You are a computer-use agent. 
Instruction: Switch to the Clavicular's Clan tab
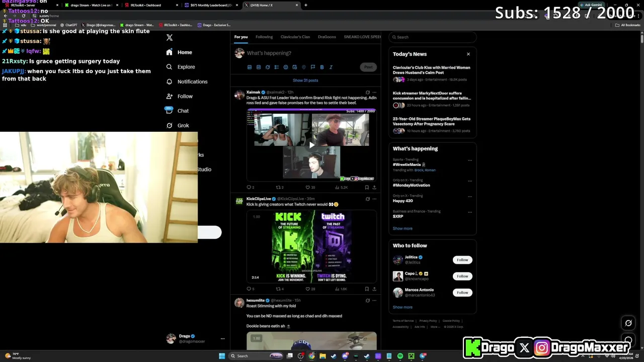[295, 37]
